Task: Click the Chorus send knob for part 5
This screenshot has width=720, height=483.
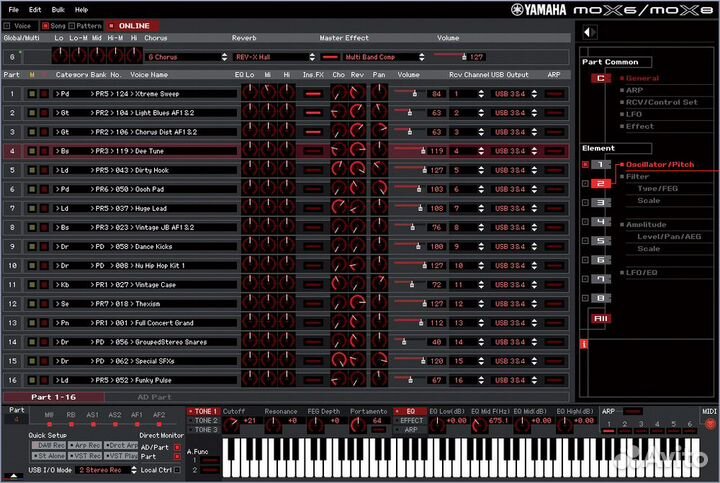Action: [338, 169]
